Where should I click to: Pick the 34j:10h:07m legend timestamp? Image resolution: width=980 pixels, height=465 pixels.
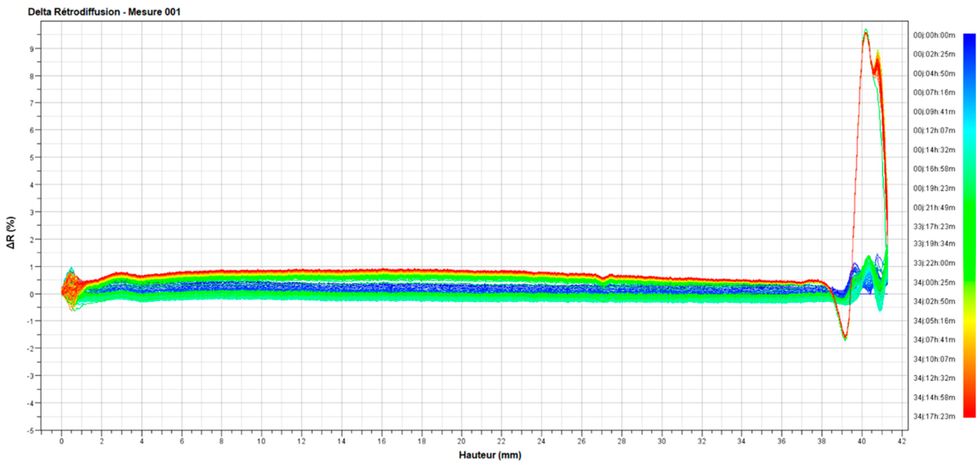934,359
